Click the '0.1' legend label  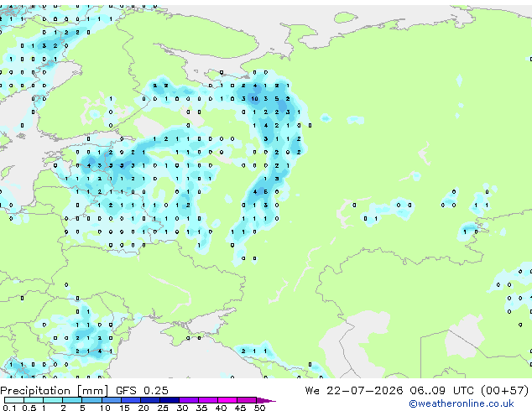tap(9, 408)
